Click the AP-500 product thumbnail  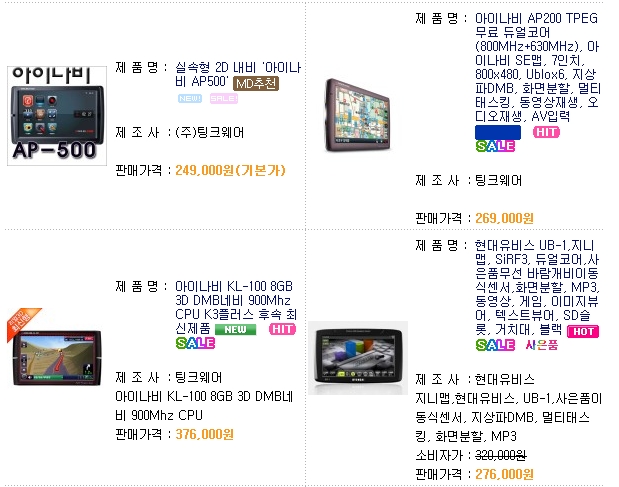[x=57, y=116]
